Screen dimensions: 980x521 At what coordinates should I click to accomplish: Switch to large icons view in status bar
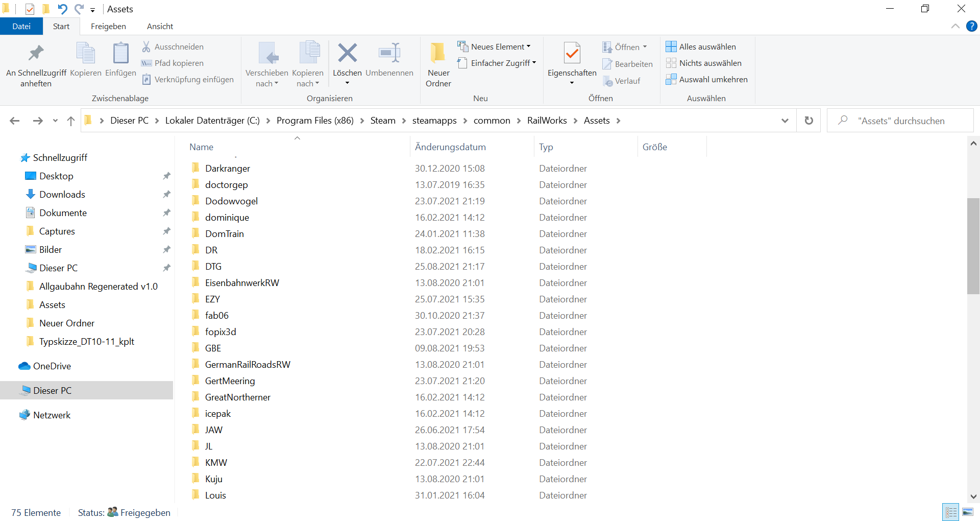(968, 512)
